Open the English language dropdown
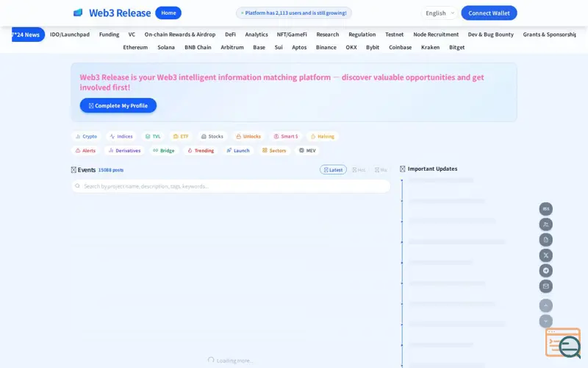Image resolution: width=588 pixels, height=368 pixels. (440, 13)
